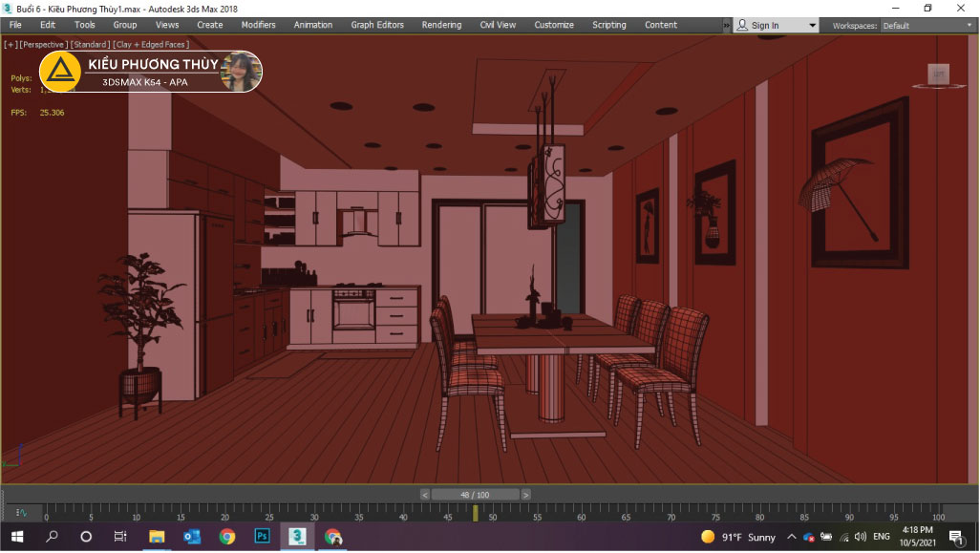Click frame 75 on the timeline track

click(716, 510)
